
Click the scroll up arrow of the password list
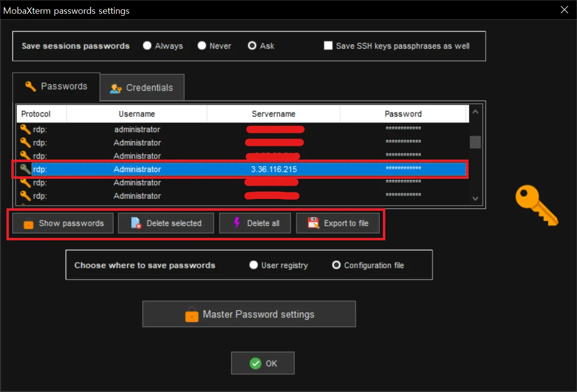475,111
